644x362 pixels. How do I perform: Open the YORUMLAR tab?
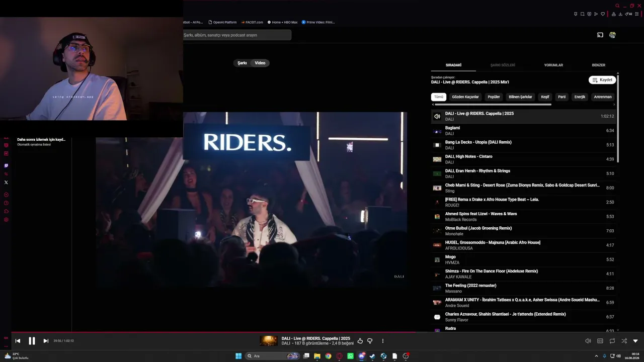[553, 65]
